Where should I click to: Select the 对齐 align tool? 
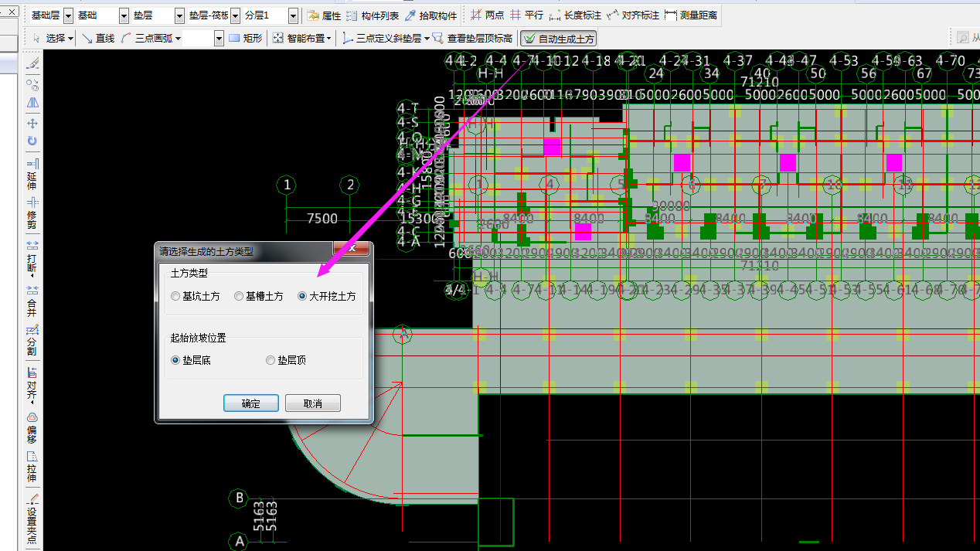32,385
